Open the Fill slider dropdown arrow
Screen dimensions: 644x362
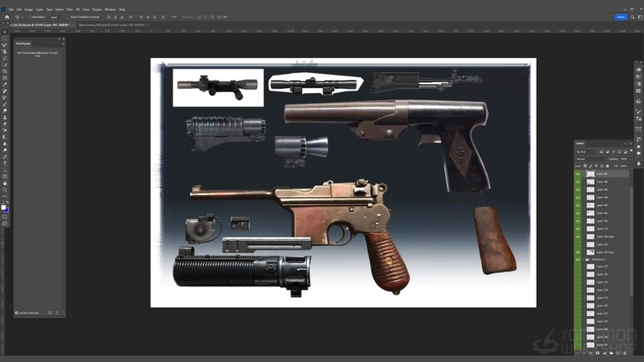point(630,166)
